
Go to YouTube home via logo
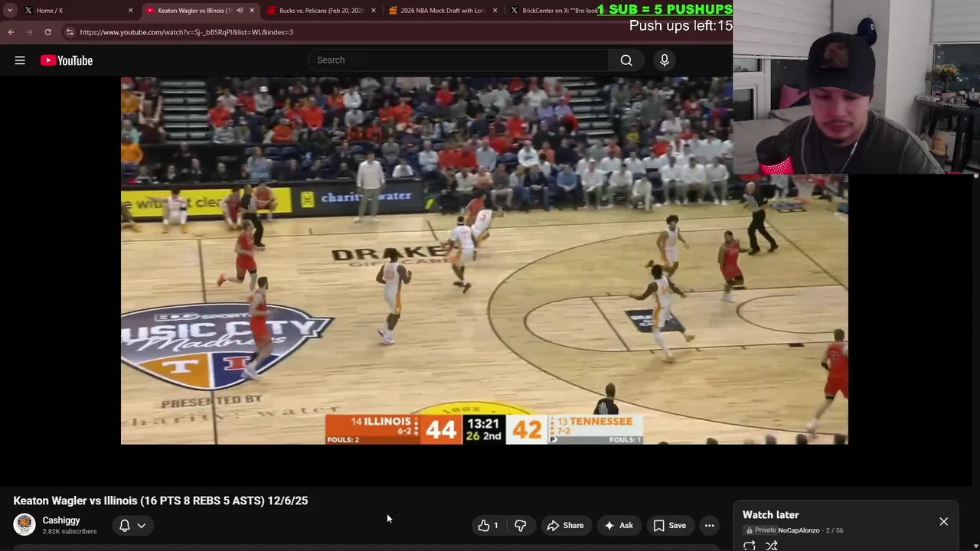click(x=67, y=60)
